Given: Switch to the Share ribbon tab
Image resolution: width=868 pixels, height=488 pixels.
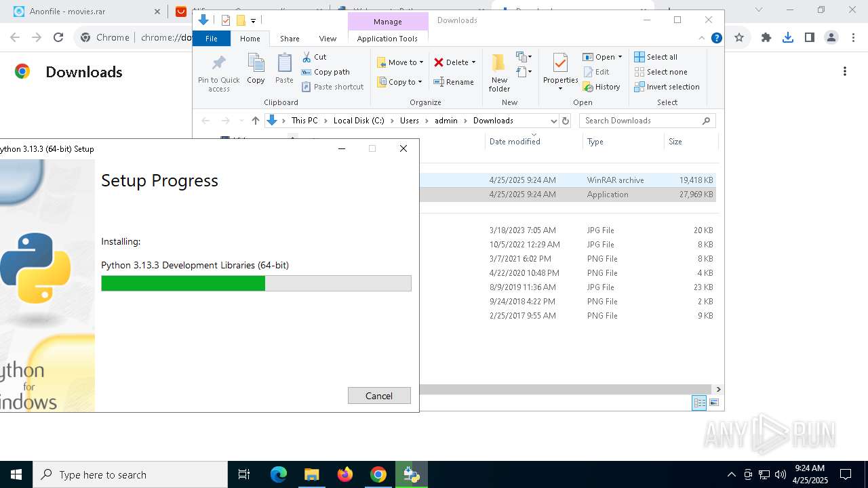Looking at the screenshot, I should pos(290,39).
